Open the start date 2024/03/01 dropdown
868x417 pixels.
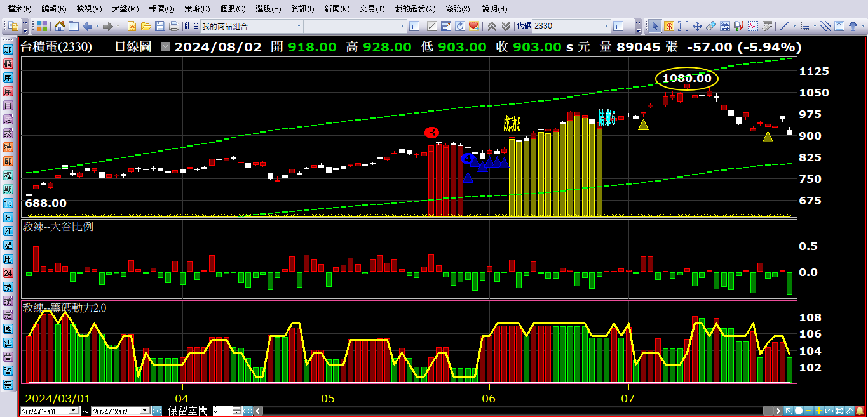click(x=75, y=411)
